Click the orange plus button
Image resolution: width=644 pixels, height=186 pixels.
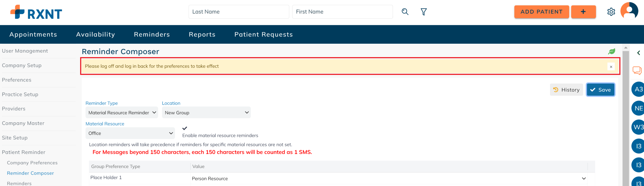coord(583,12)
